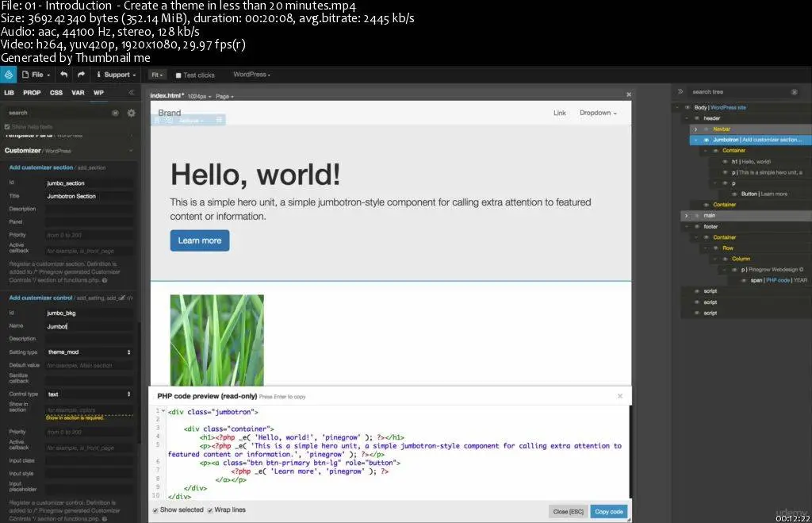This screenshot has width=812, height=523.
Task: Select the Column tree node
Action: coord(741,259)
